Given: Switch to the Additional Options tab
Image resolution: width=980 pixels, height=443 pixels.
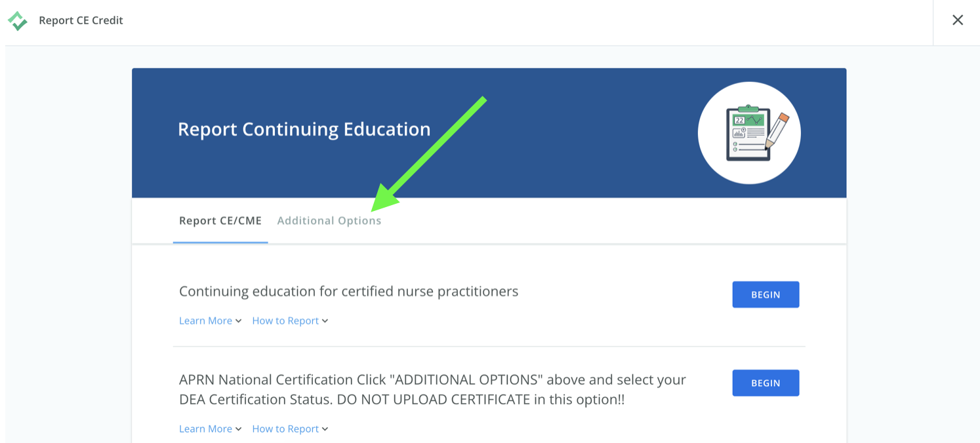Looking at the screenshot, I should coord(329,221).
